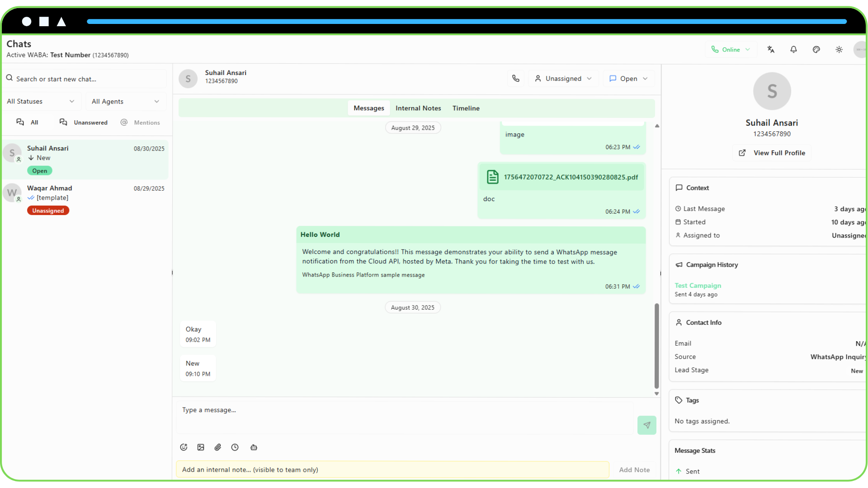Viewport: 868px width, 488px height.
Task: Click the search magnifier icon
Action: click(9, 78)
